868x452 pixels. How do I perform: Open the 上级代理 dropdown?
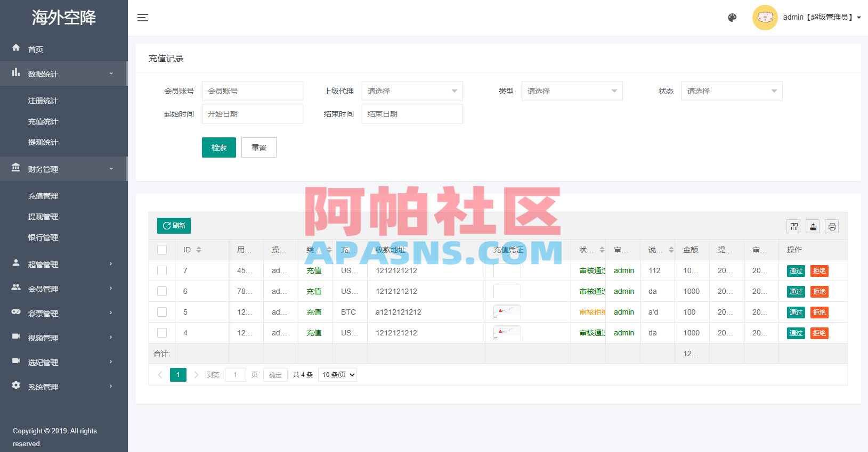coord(412,91)
